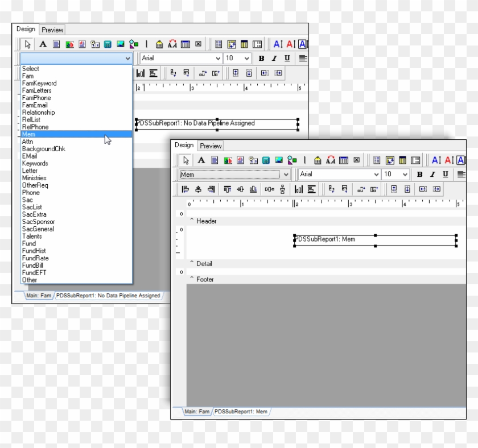Click Space Horizontally icon in Mem window
The image size is (478, 448).
[x=270, y=189]
